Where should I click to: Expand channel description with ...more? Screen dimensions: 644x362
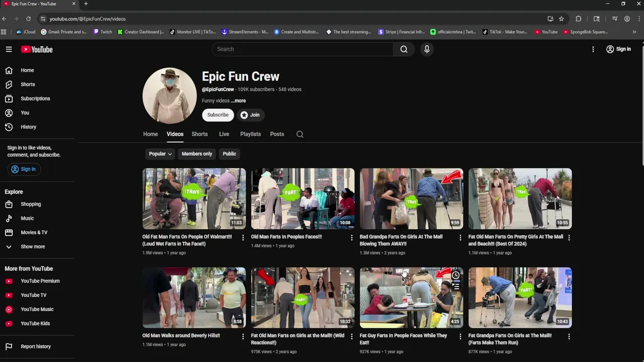coord(238,101)
